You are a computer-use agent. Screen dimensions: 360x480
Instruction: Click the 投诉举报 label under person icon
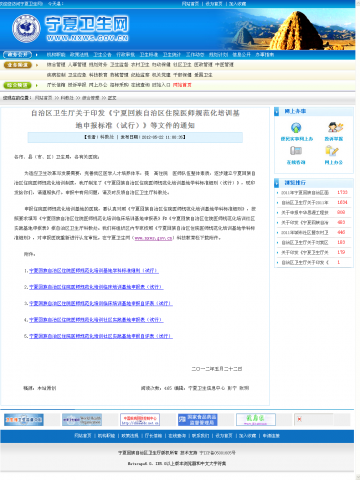click(x=334, y=139)
